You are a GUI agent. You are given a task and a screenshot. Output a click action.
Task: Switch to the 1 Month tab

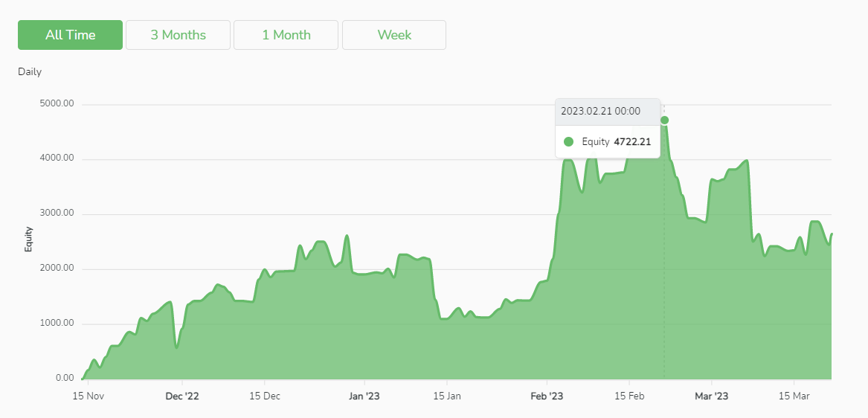click(286, 35)
